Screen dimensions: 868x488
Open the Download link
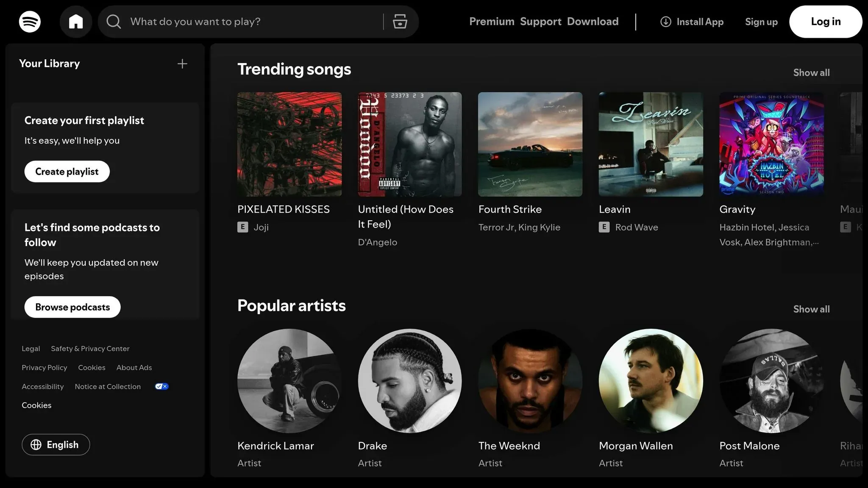coord(593,22)
